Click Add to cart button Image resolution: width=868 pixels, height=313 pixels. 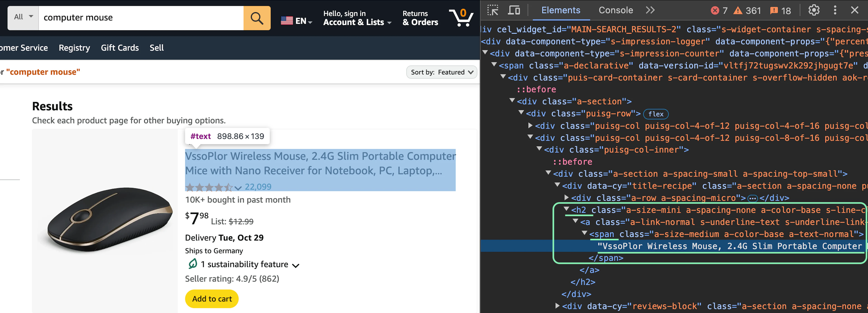(x=212, y=299)
